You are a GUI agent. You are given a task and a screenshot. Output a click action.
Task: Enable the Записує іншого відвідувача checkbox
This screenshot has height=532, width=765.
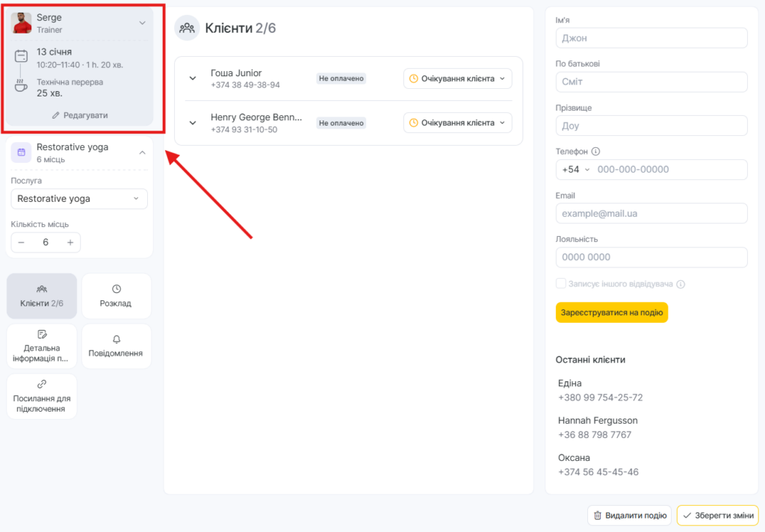coord(561,284)
